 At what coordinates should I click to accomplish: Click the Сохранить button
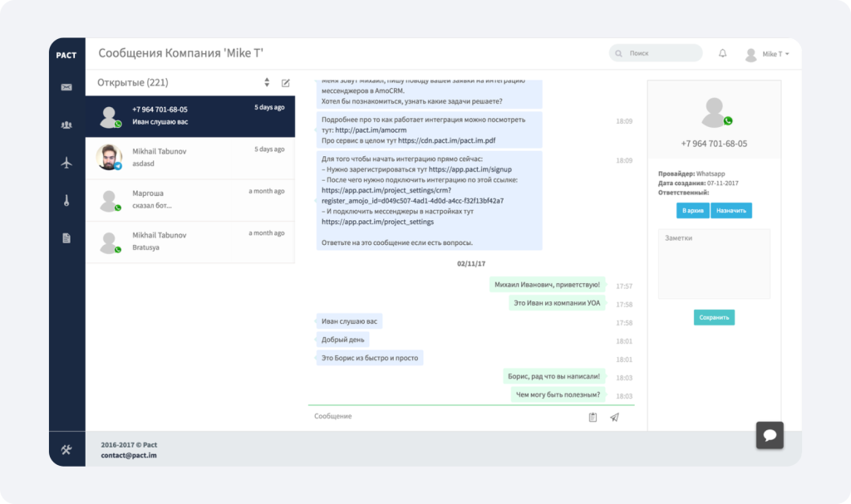pos(714,317)
